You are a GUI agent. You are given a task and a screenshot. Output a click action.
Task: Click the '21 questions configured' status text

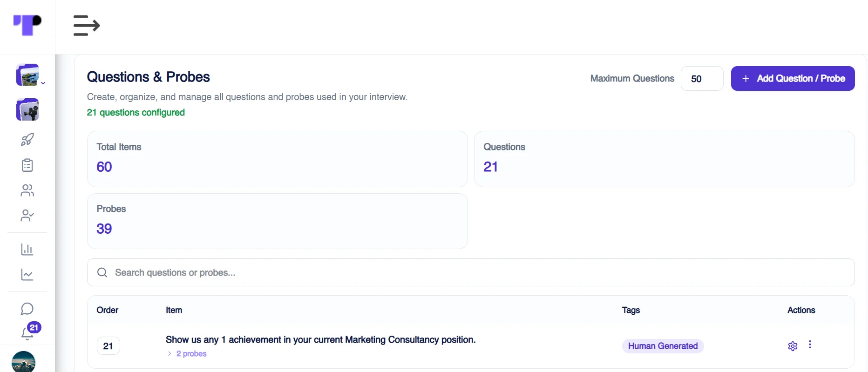136,113
